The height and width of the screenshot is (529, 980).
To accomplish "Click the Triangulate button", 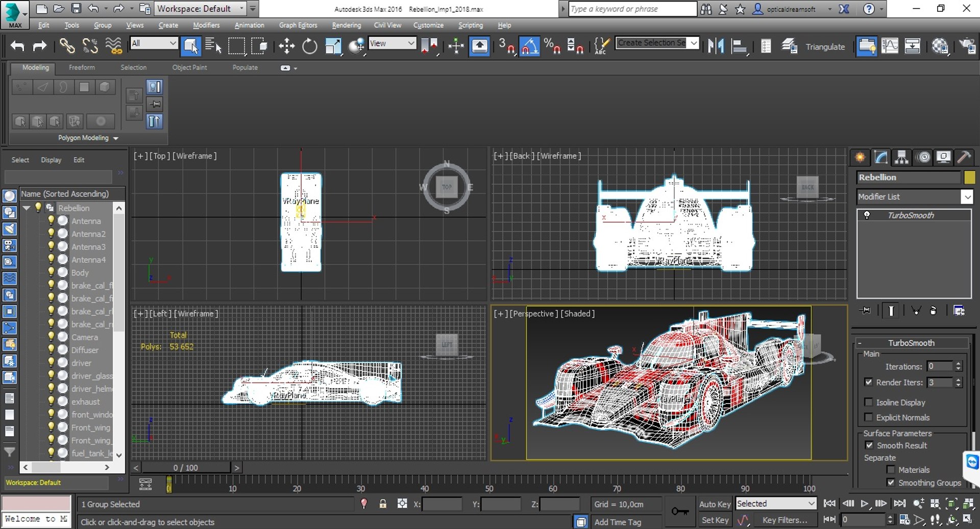I will pyautogui.click(x=825, y=47).
